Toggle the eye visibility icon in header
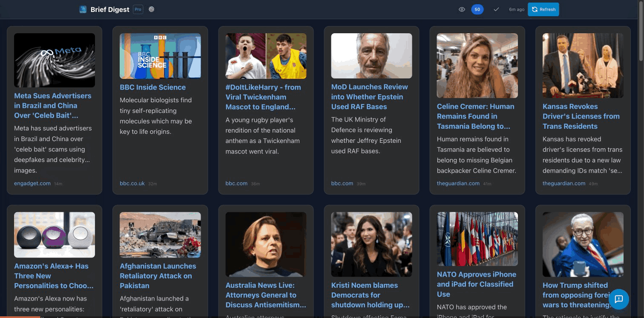Viewport: 644px width, 318px height. [462, 9]
